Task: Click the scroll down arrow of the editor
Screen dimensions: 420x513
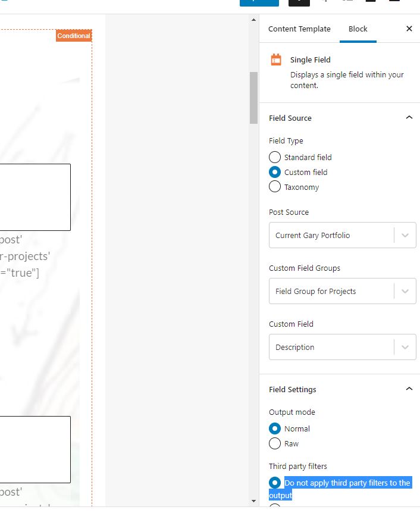Action: pos(253,501)
